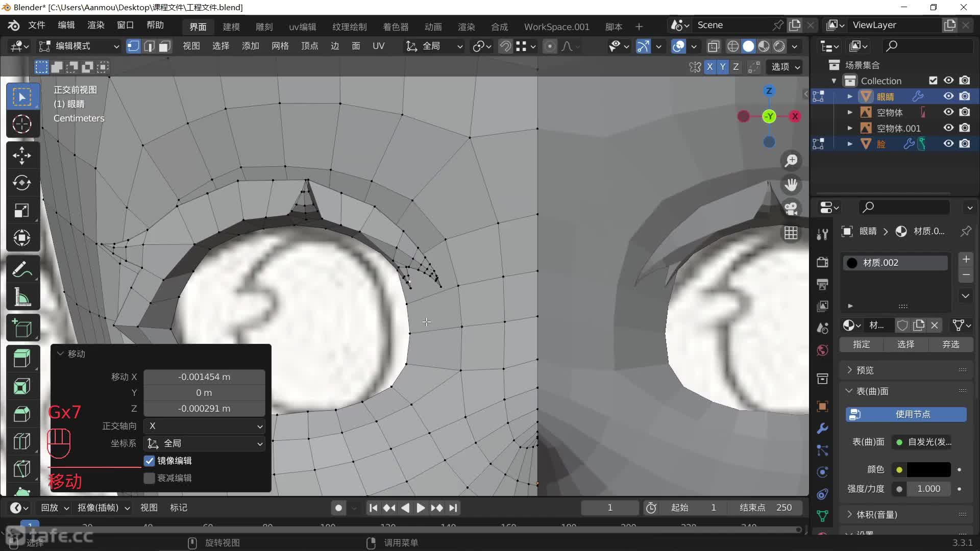Open the 坐标系 全局 dropdown
Image resolution: width=980 pixels, height=551 pixels.
(x=204, y=444)
